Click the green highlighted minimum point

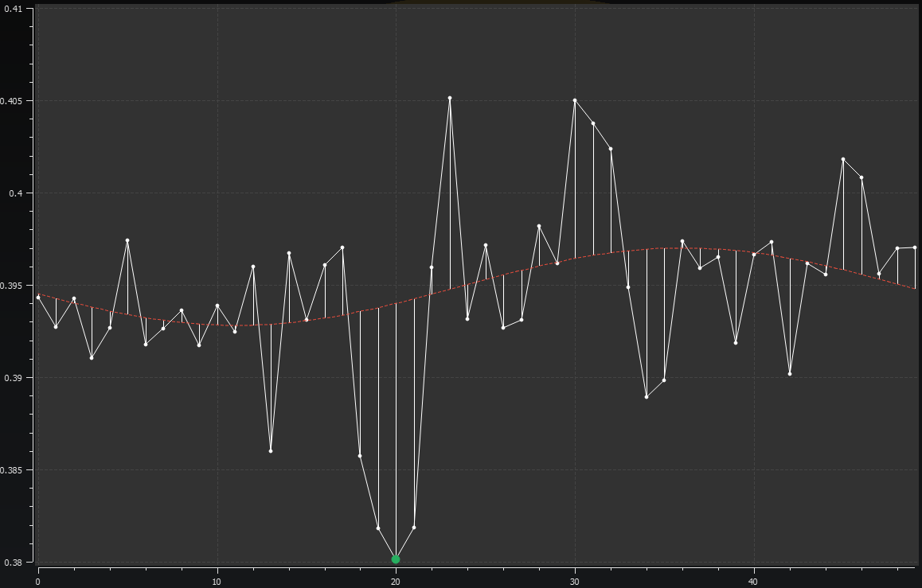point(396,559)
